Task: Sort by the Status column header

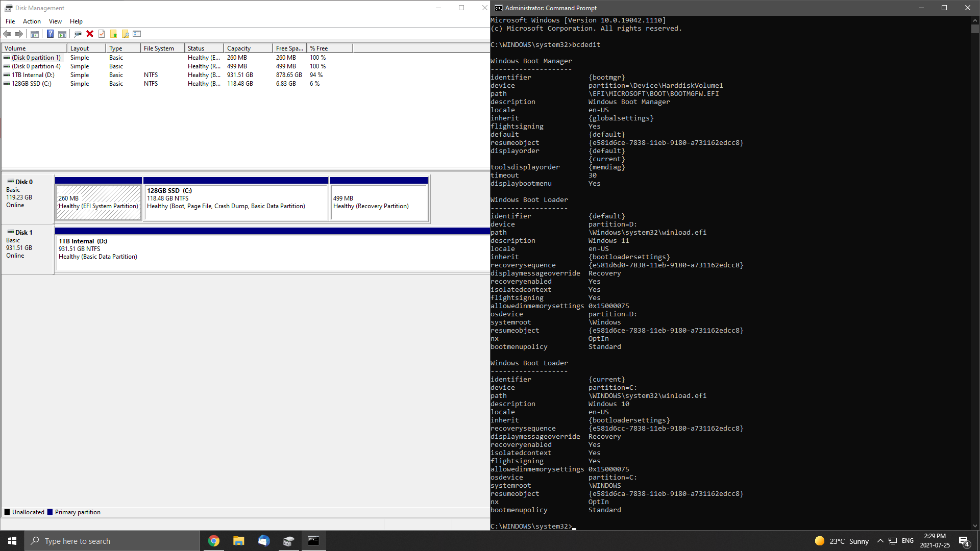Action: [x=204, y=48]
